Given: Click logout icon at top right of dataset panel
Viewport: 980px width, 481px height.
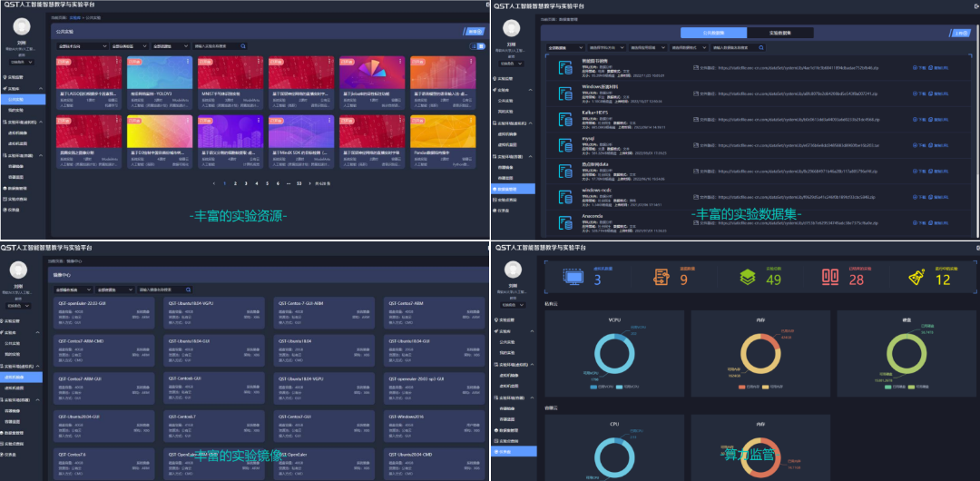Looking at the screenshot, I should coord(977,5).
